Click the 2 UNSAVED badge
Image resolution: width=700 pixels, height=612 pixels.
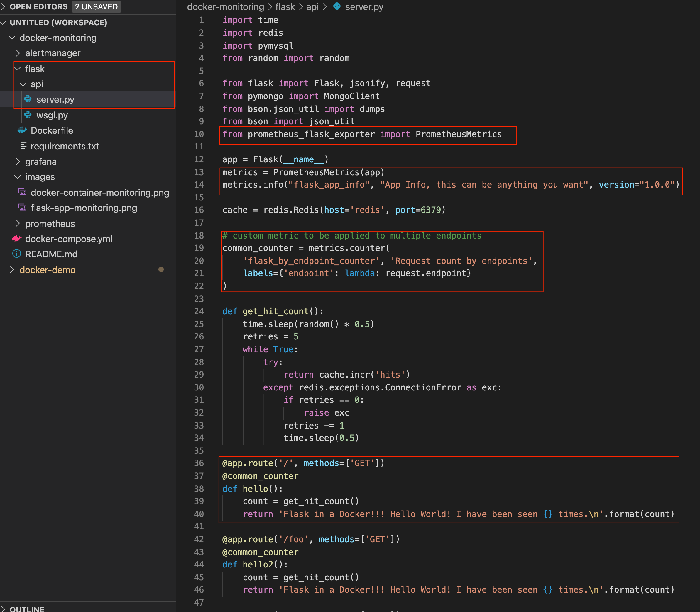pos(97,6)
